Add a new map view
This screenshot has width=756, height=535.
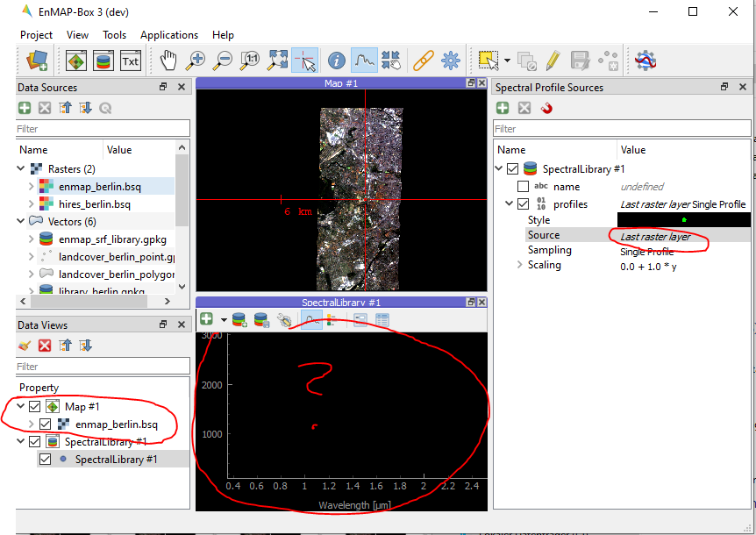pos(75,61)
